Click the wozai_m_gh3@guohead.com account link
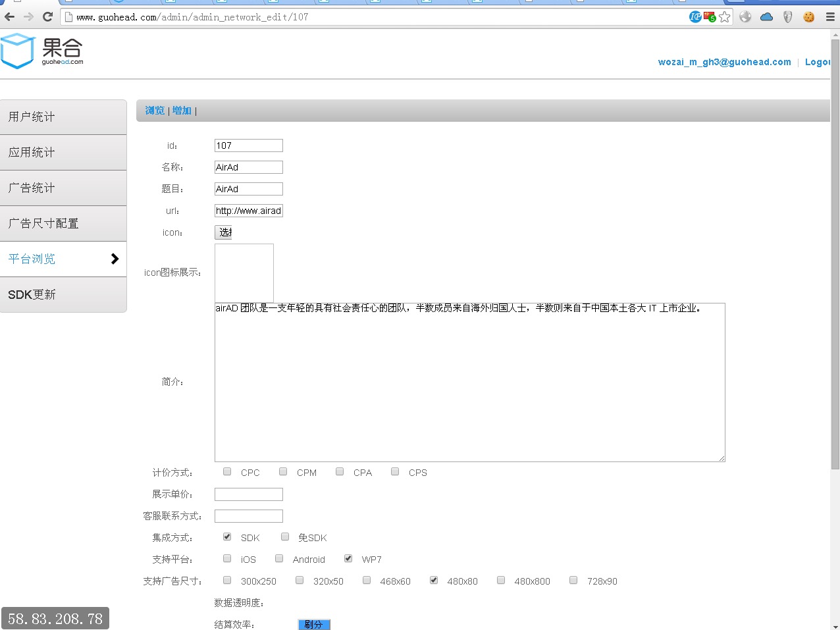The height and width of the screenshot is (630, 840). click(725, 62)
